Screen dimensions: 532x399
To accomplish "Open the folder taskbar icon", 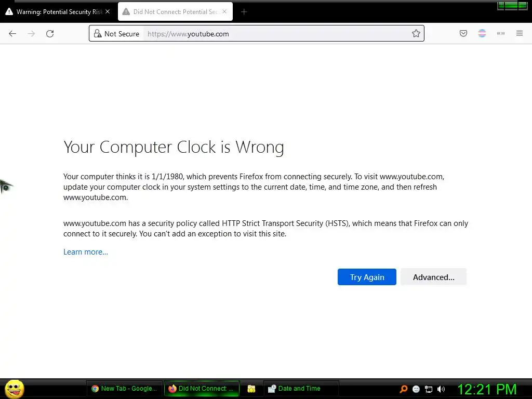I will pyautogui.click(x=251, y=389).
